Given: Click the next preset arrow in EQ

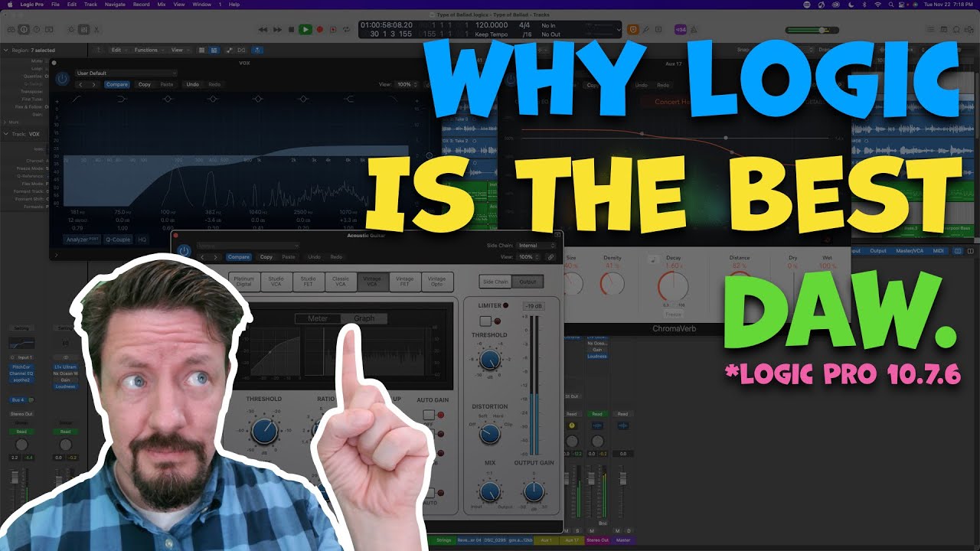Looking at the screenshot, I should pos(93,84).
